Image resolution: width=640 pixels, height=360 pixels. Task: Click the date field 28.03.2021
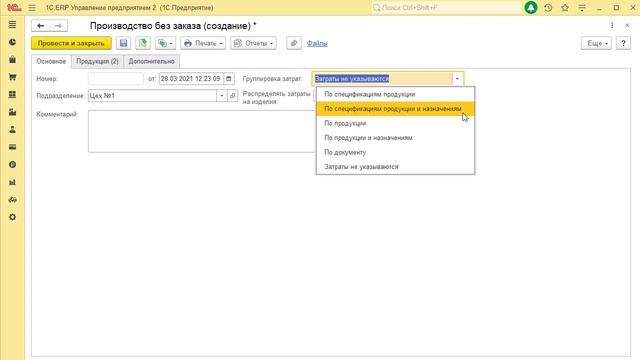(x=191, y=78)
